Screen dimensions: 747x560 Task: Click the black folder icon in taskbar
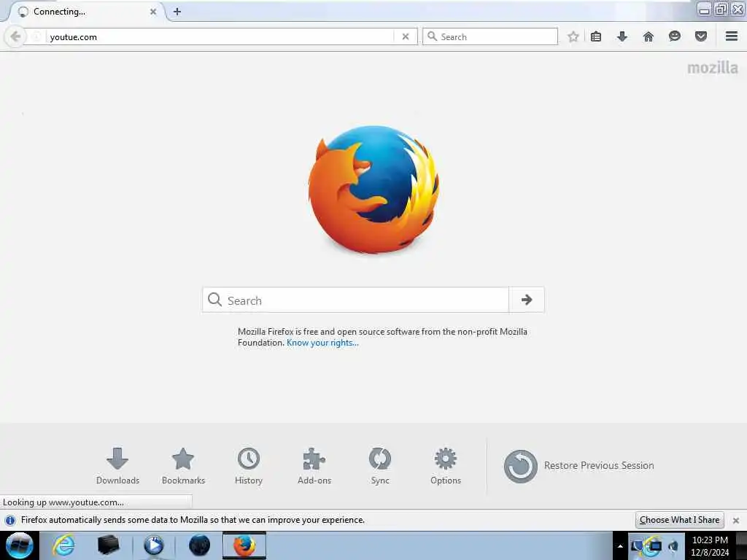tap(108, 545)
